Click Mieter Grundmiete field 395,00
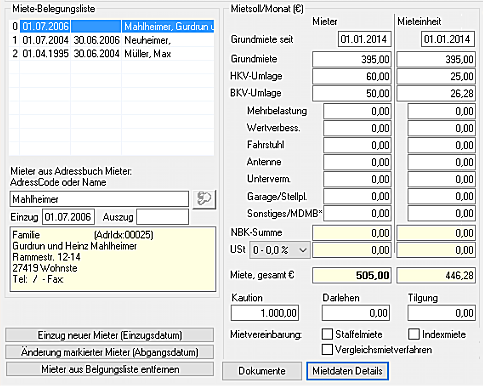The width and height of the screenshot is (483, 387). [x=352, y=59]
